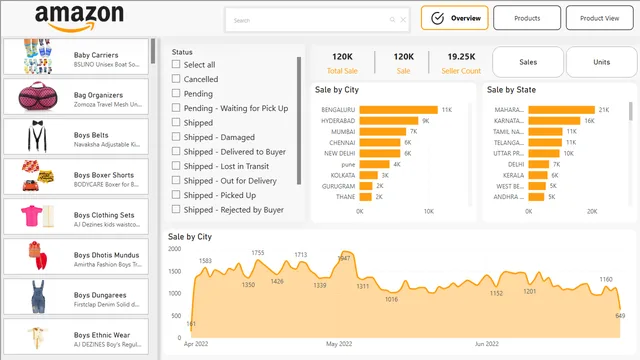
Task: Select the MUMBAI bar
Action: coord(383,131)
